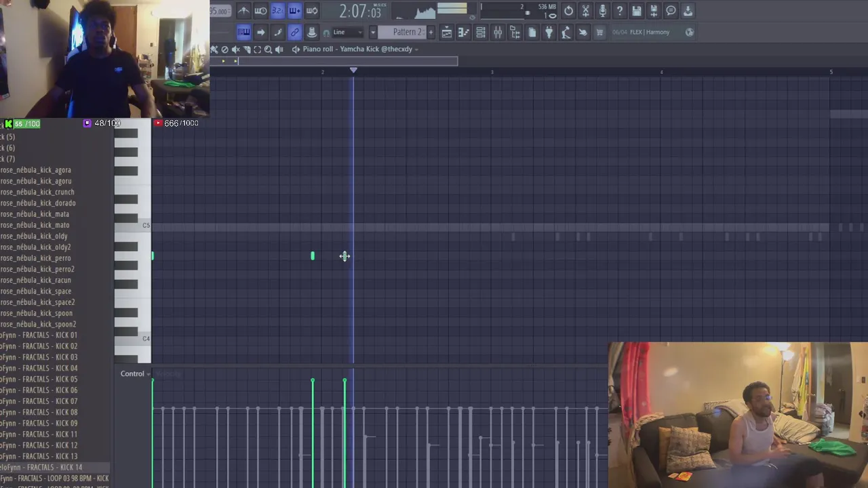Open the help question mark icon
868x488 pixels.
pyautogui.click(x=619, y=11)
